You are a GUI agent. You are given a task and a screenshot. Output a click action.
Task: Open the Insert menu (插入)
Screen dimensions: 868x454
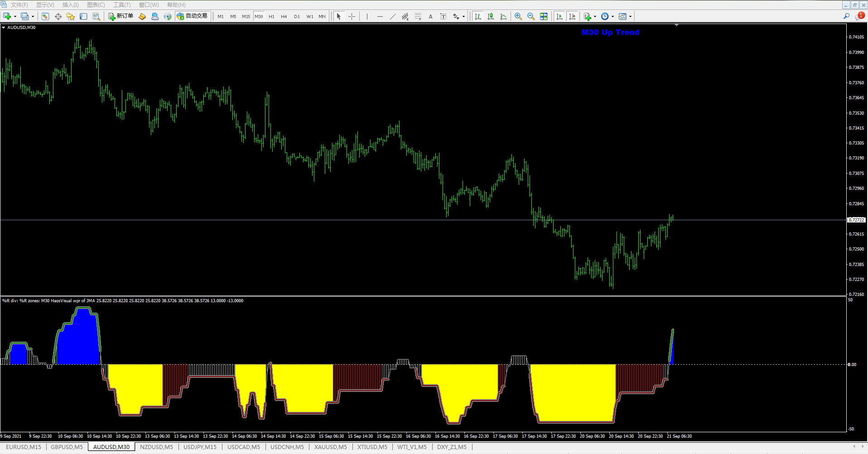70,5
